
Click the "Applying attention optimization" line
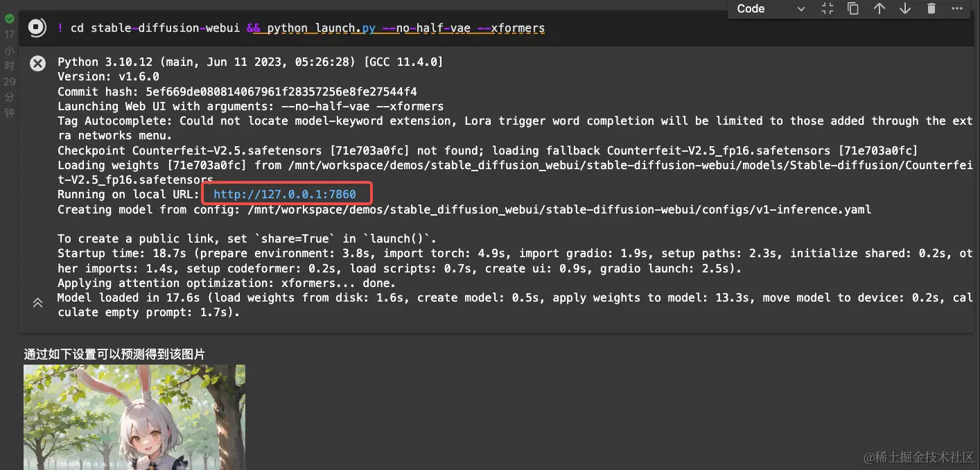point(227,283)
